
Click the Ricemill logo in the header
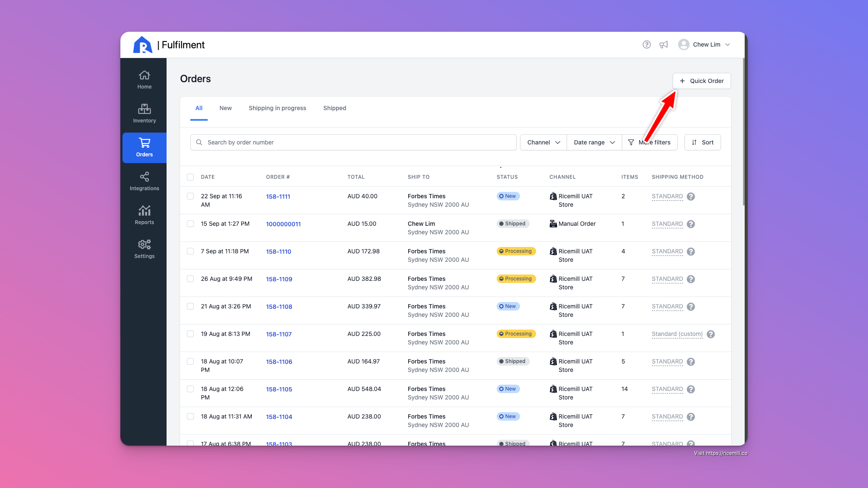point(142,45)
